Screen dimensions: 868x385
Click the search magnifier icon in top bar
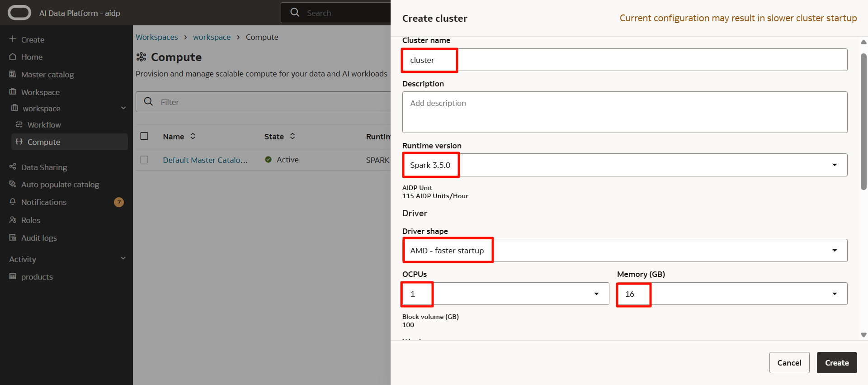point(295,12)
